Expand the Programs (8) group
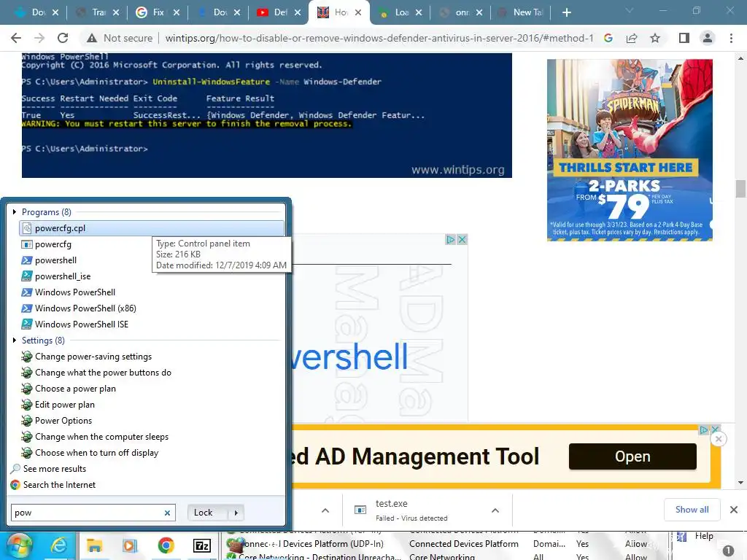 [15, 212]
